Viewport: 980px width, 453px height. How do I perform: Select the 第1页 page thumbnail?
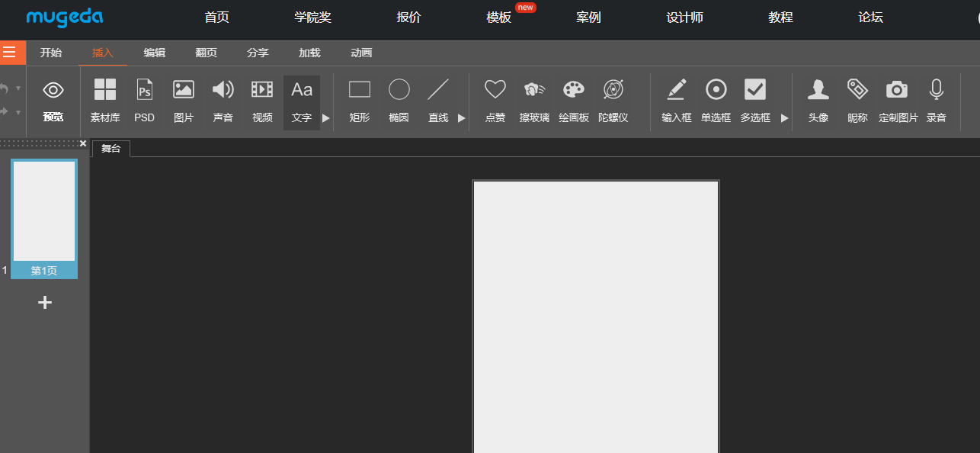point(44,219)
